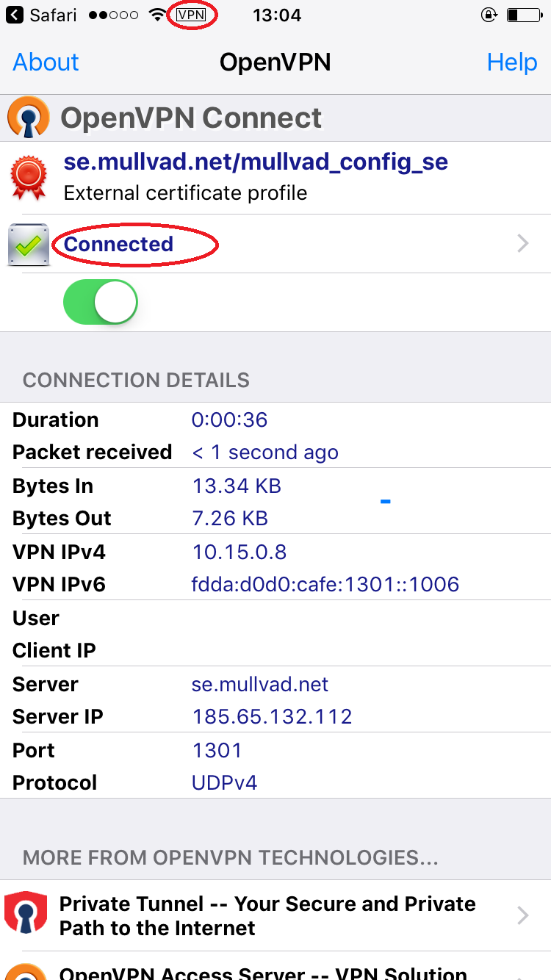Tap the VPN IPv4 address 10.15.0.8
Screen dimensions: 551x980
tap(240, 552)
